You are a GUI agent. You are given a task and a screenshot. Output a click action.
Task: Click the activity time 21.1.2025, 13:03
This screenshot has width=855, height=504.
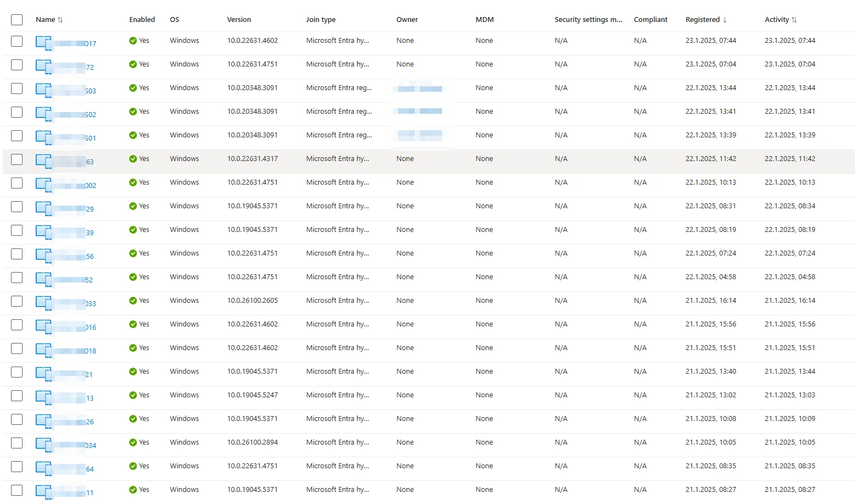790,395
